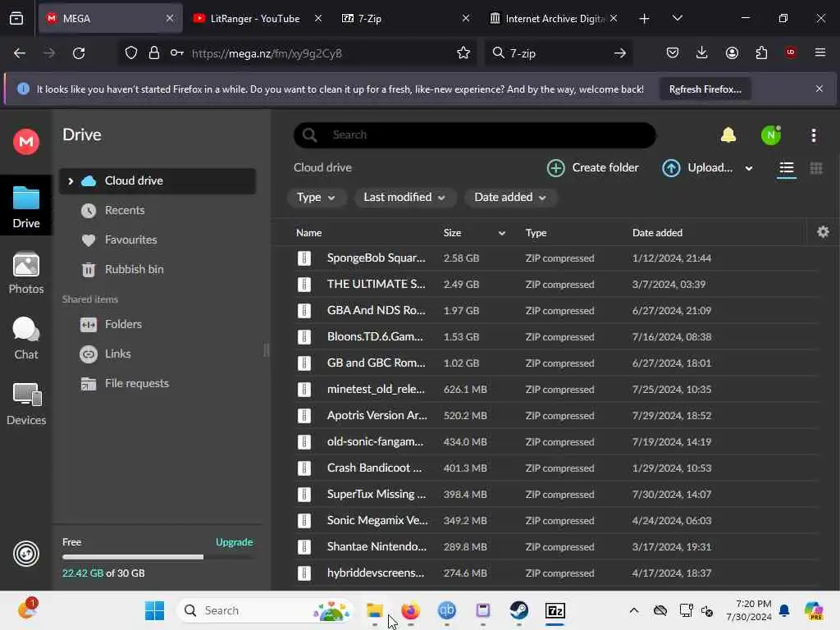The width and height of the screenshot is (840, 630).
Task: Click the Refresh Firefox... button
Action: tap(705, 89)
